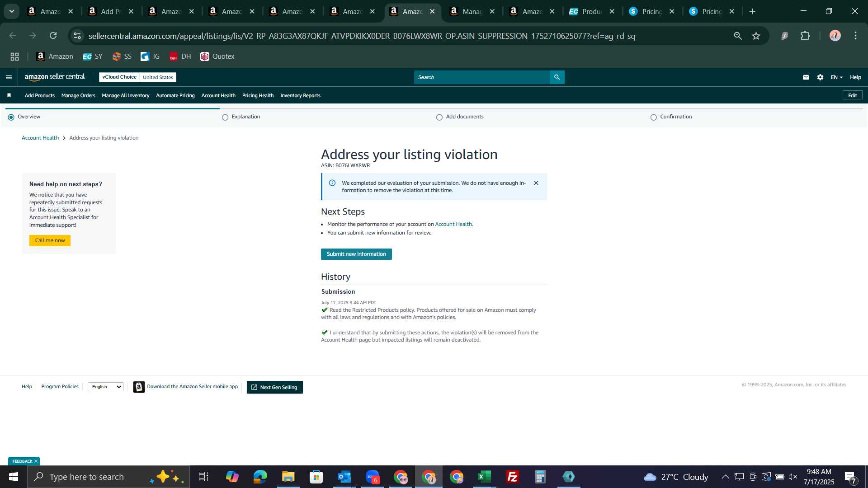Open the Amazon bookmark in bookmarks bar
Screen dimensions: 868x488
[x=55, y=56]
